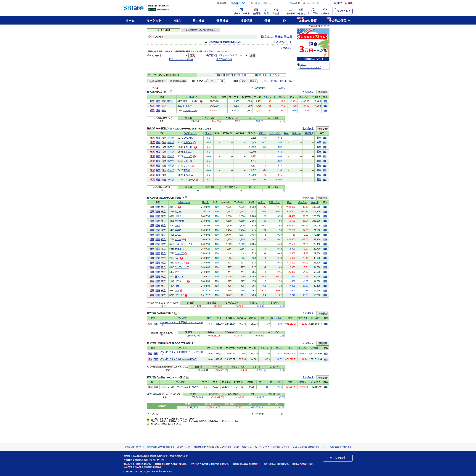Open 新規ポートフォリオの作成 link
Screen dimensions: 476x476
pyautogui.click(x=181, y=60)
